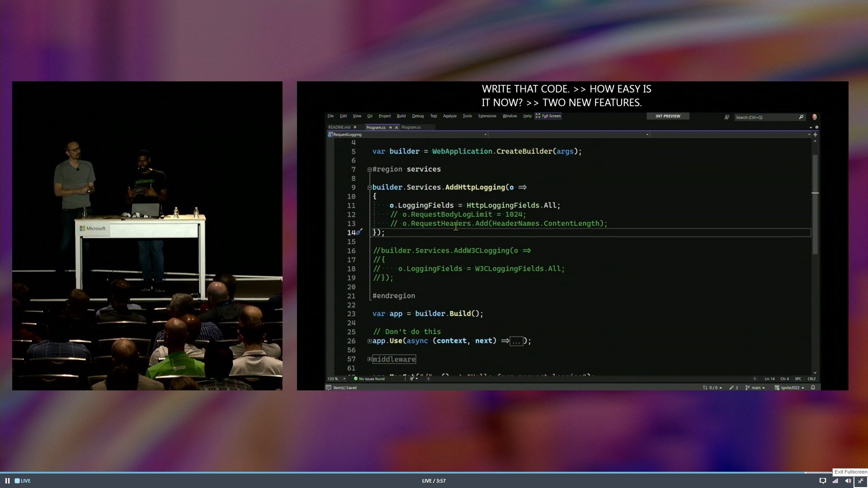
Task: Toggle the Full Screen button
Action: [548, 116]
